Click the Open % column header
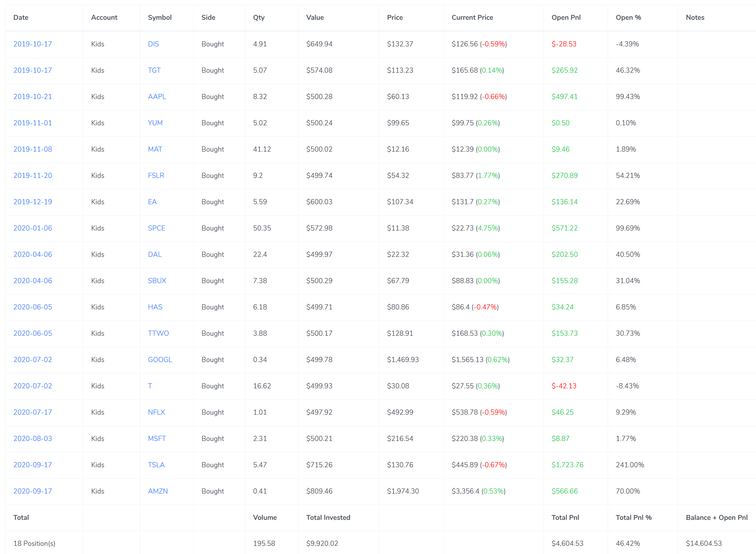This screenshot has height=554, width=756. 628,18
